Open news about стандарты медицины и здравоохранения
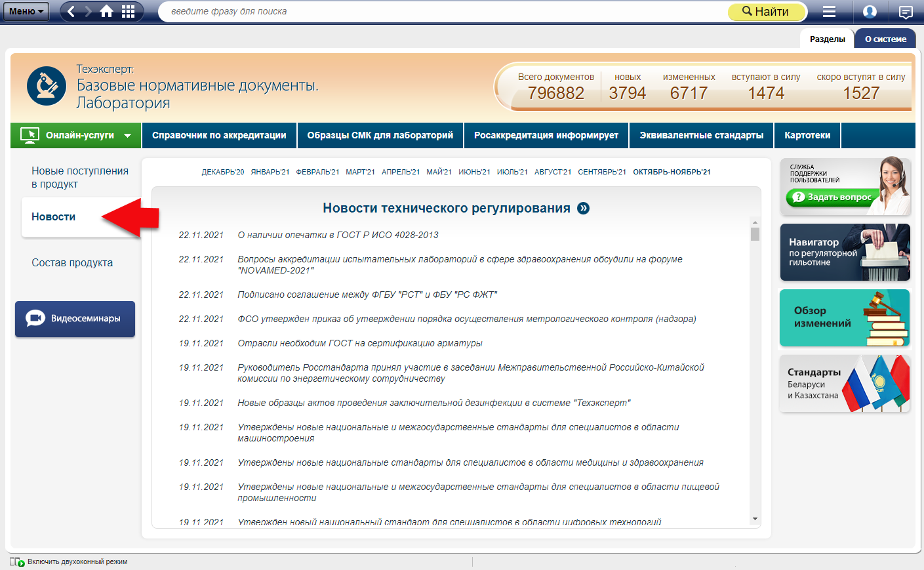The height and width of the screenshot is (570, 924). tap(470, 462)
